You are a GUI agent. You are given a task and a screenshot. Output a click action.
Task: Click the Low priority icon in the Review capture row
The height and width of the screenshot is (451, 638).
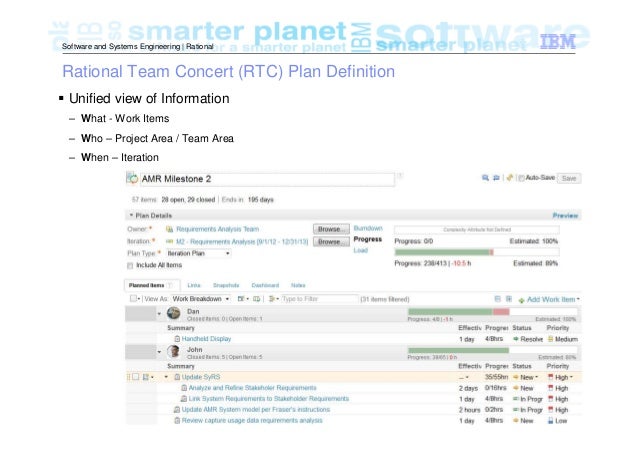[x=551, y=421]
